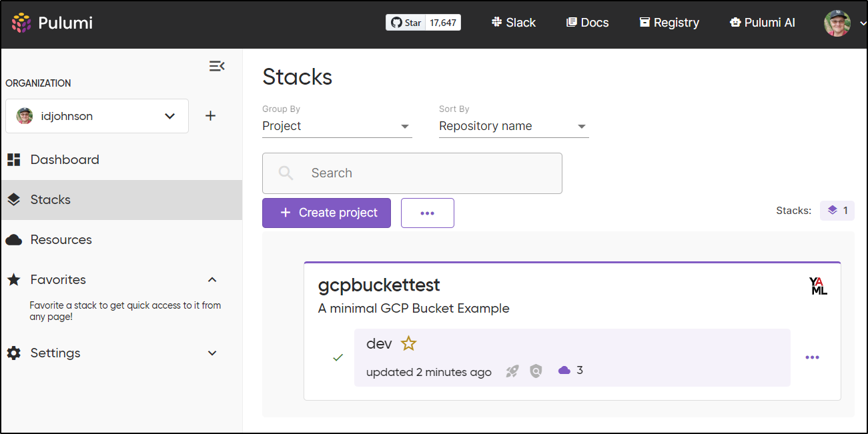The image size is (868, 434).
Task: Click the green check status icon
Action: 338,357
